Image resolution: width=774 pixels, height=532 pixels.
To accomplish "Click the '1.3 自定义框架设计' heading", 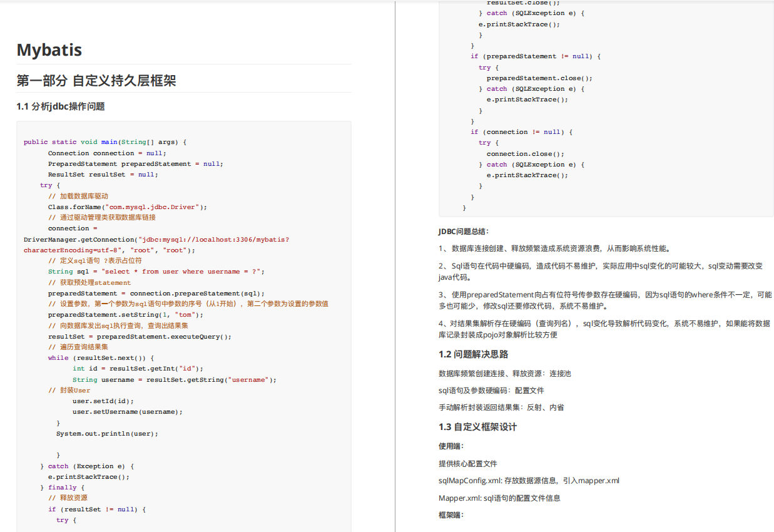I will click(477, 427).
